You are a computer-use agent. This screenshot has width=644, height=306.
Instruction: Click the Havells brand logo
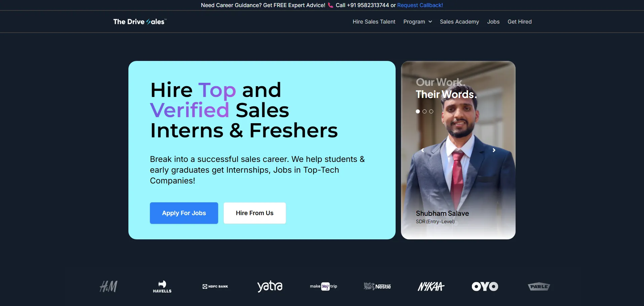click(162, 286)
